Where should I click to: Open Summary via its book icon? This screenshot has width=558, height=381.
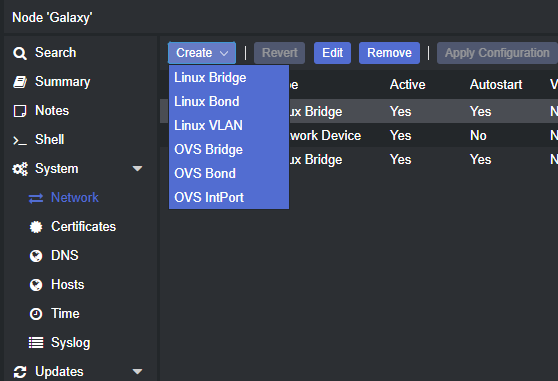[x=20, y=82]
